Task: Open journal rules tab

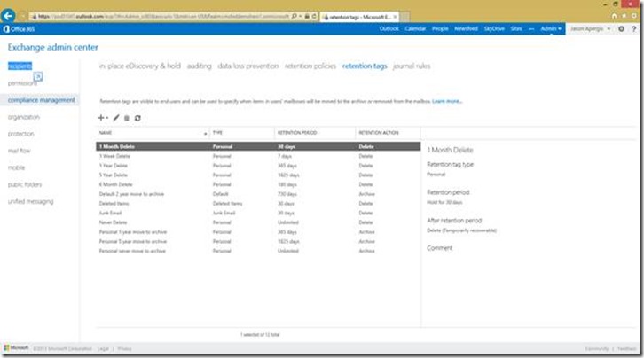Action: (x=412, y=66)
